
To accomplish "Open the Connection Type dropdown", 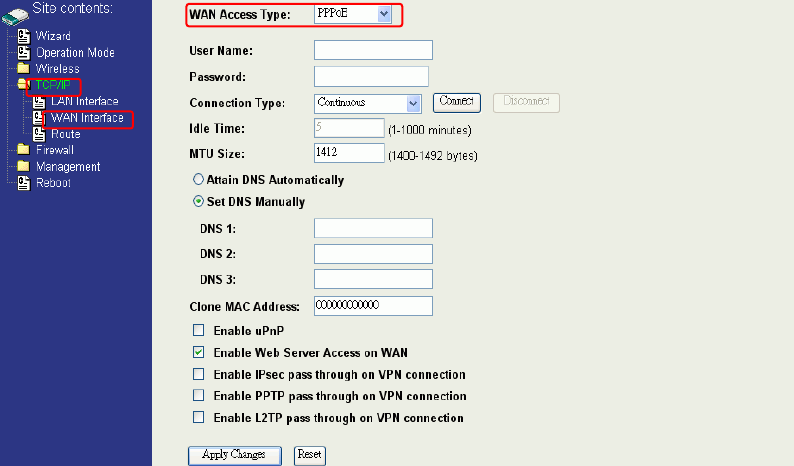I will pyautogui.click(x=368, y=103).
